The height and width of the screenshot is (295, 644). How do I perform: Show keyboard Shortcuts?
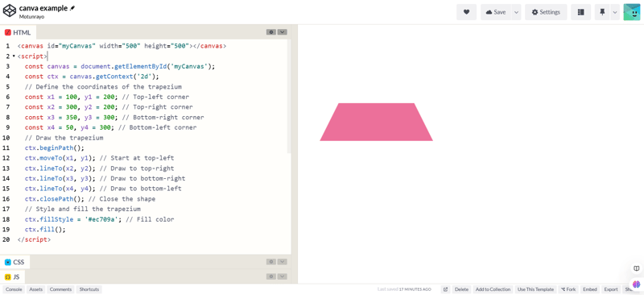tap(89, 289)
